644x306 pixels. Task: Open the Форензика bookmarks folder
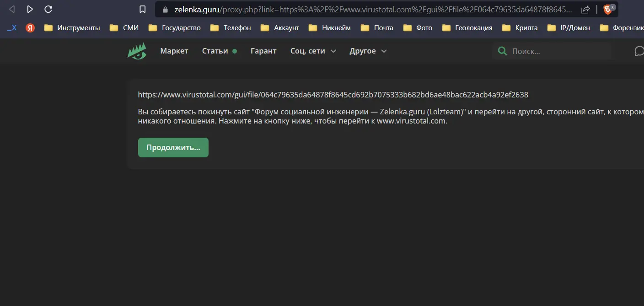pos(622,28)
